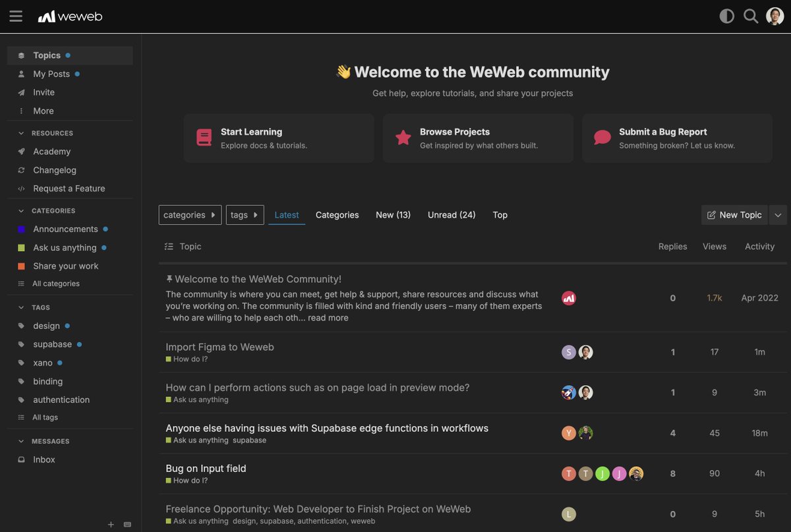Click the tag icon beside xano
The width and height of the screenshot is (791, 532).
coord(21,363)
